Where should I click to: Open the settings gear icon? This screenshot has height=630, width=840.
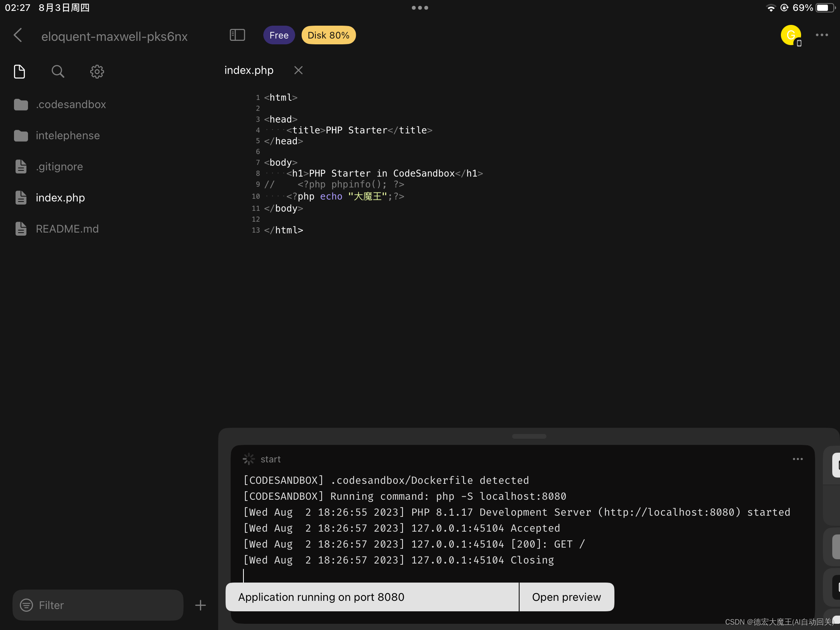tap(97, 72)
